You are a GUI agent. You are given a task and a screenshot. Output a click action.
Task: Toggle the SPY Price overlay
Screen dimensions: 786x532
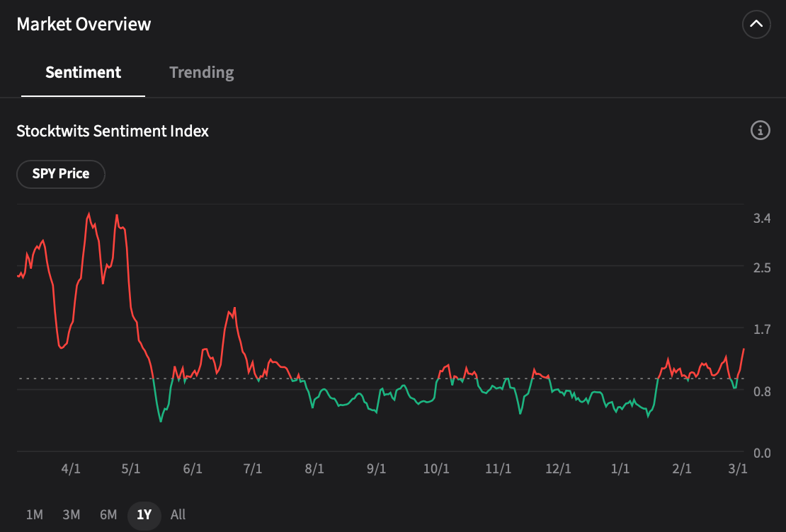tap(61, 174)
